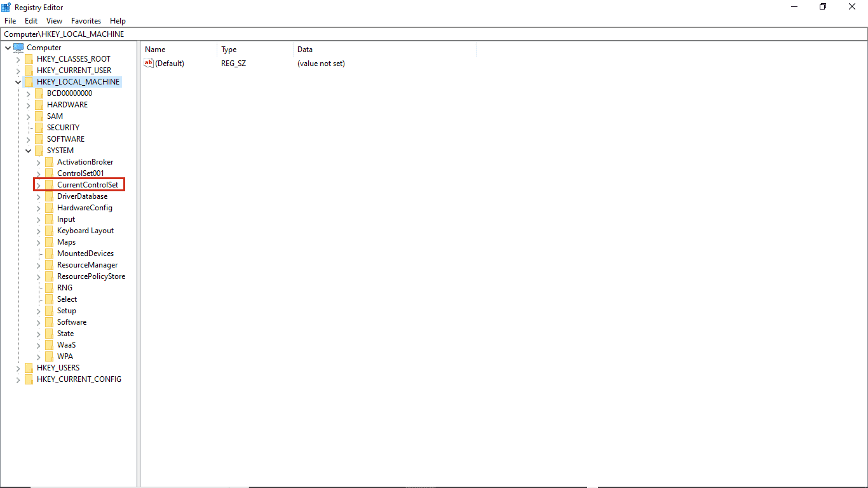Click the Setup folder icon
This screenshot has height=488, width=868.
coord(49,311)
